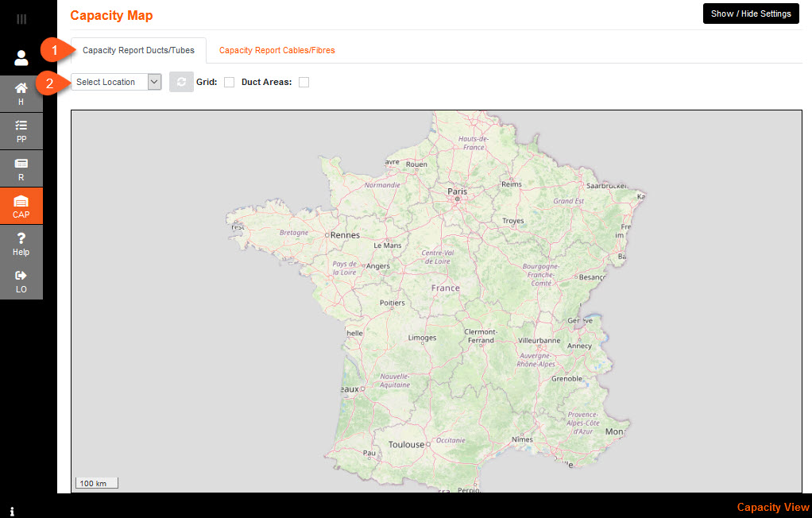The width and height of the screenshot is (812, 518).
Task: Open the R sidebar icon
Action: [x=21, y=168]
